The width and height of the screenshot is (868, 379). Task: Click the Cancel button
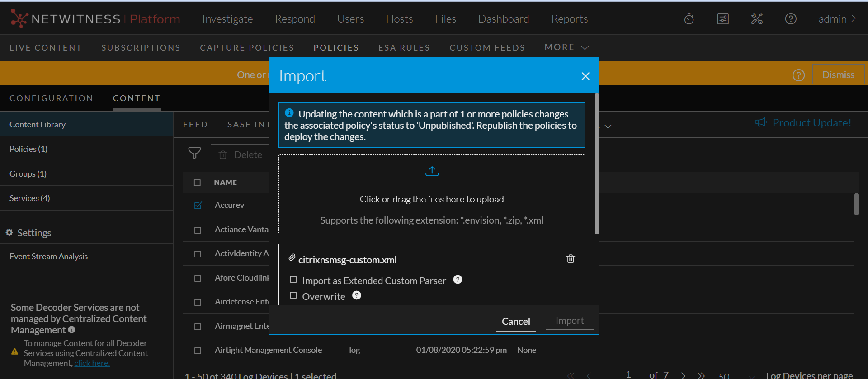point(516,321)
